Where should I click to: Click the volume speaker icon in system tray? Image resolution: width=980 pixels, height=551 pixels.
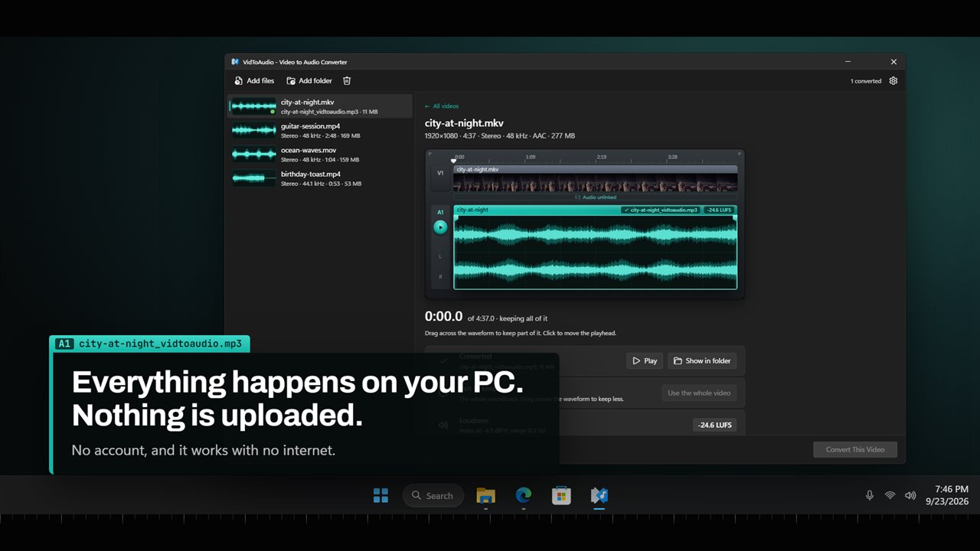[x=910, y=495]
